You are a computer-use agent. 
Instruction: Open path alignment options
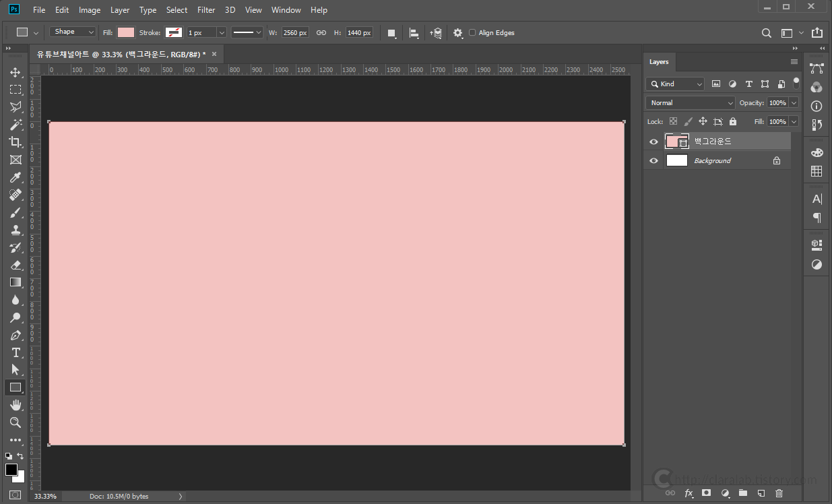coord(414,32)
